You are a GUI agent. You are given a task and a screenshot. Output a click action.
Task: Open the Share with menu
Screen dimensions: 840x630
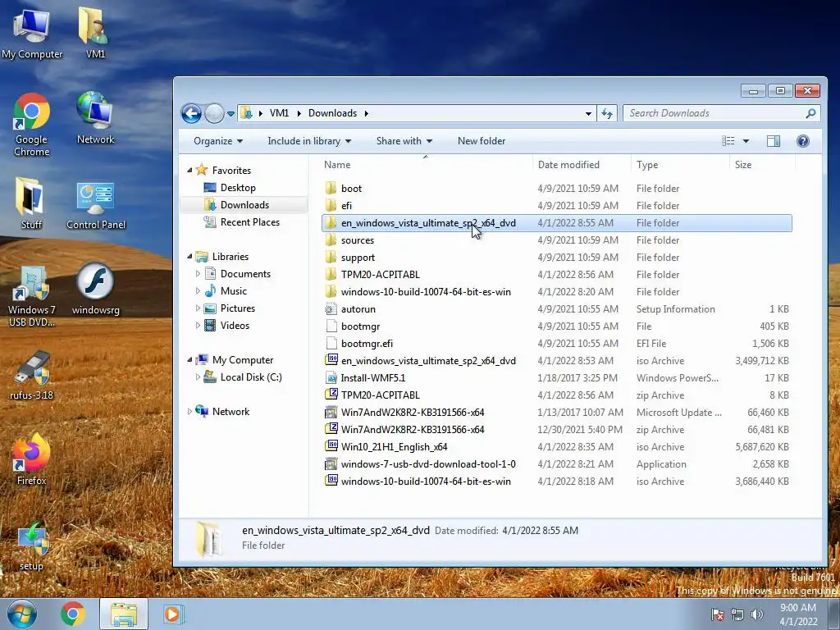click(404, 141)
